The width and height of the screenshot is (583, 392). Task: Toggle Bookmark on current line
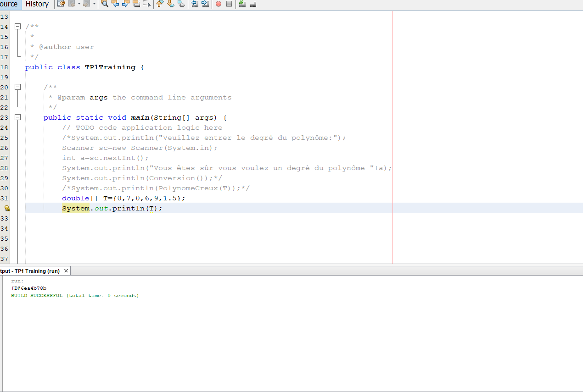[181, 4]
